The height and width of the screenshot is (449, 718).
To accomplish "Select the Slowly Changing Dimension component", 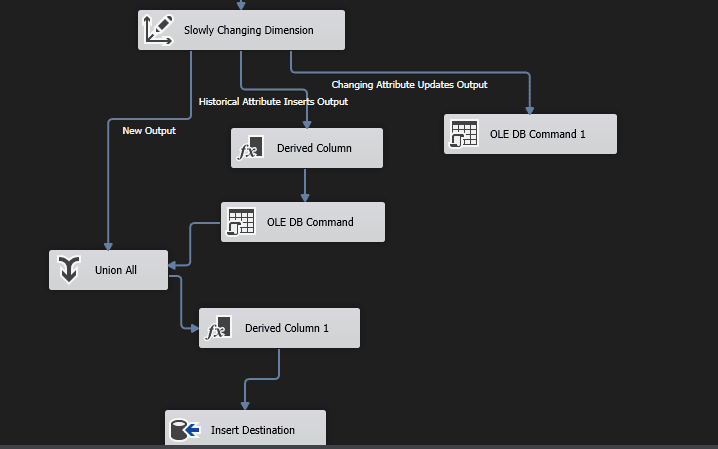I will pos(241,30).
